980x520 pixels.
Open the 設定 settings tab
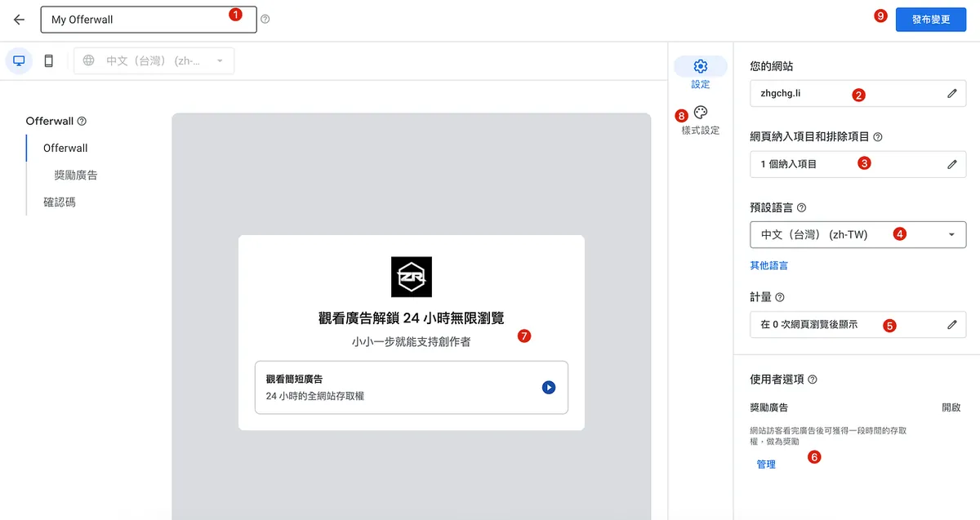coord(700,73)
